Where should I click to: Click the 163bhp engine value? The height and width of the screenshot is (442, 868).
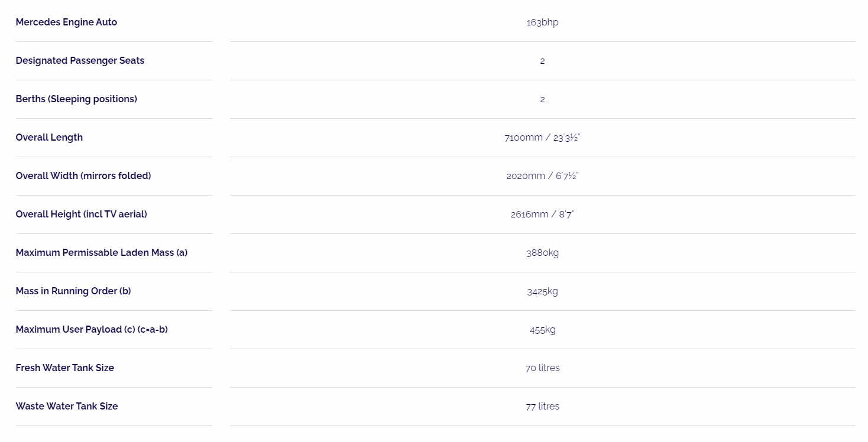[x=542, y=22]
